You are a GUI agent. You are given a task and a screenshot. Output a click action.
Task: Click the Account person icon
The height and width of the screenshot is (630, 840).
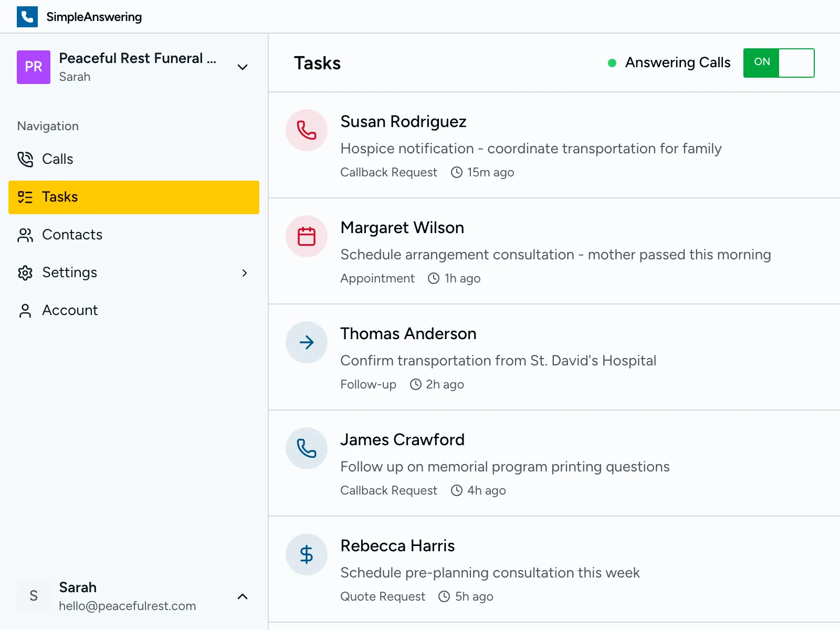(24, 310)
